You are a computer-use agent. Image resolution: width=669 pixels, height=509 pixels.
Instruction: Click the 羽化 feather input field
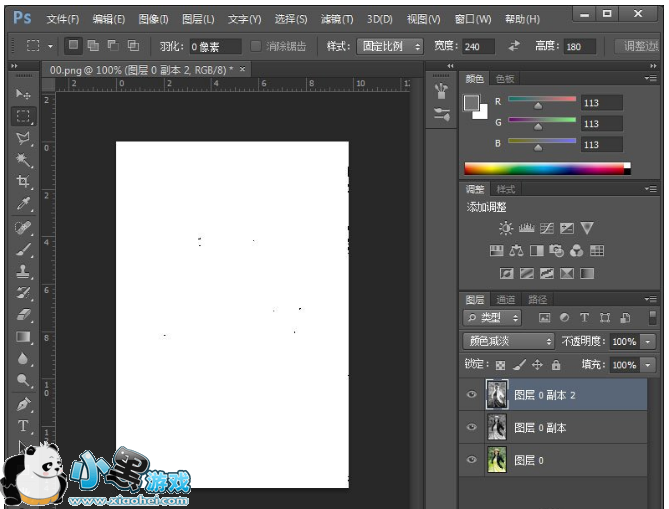(215, 47)
